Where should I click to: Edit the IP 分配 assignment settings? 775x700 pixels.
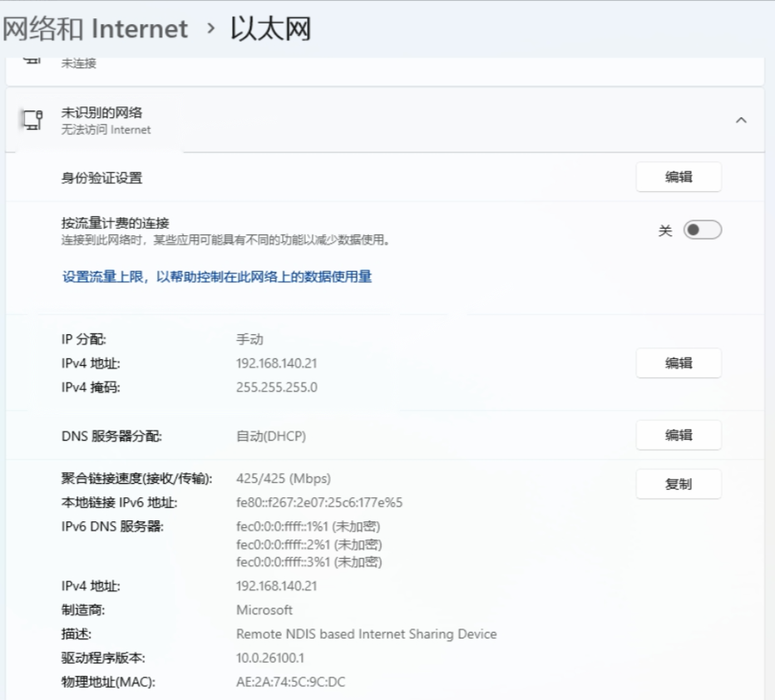pyautogui.click(x=679, y=363)
